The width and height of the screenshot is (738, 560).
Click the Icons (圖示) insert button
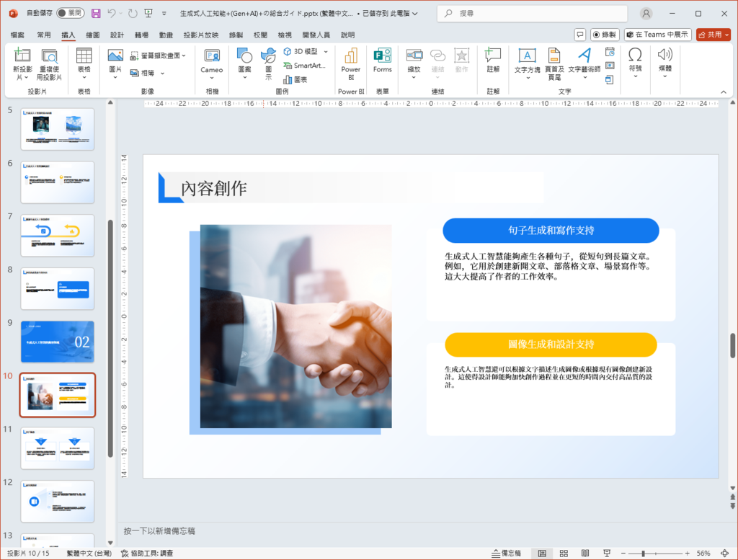[268, 64]
